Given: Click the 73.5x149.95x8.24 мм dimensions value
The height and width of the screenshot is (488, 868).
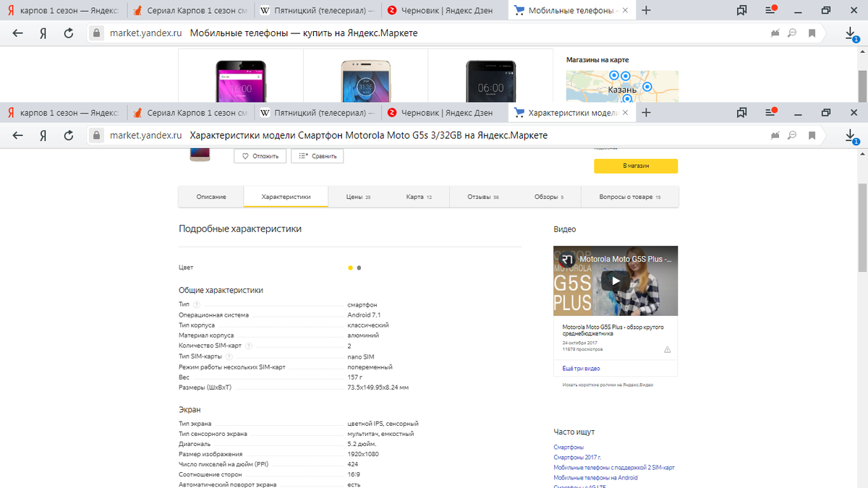Looking at the screenshot, I should click(378, 388).
